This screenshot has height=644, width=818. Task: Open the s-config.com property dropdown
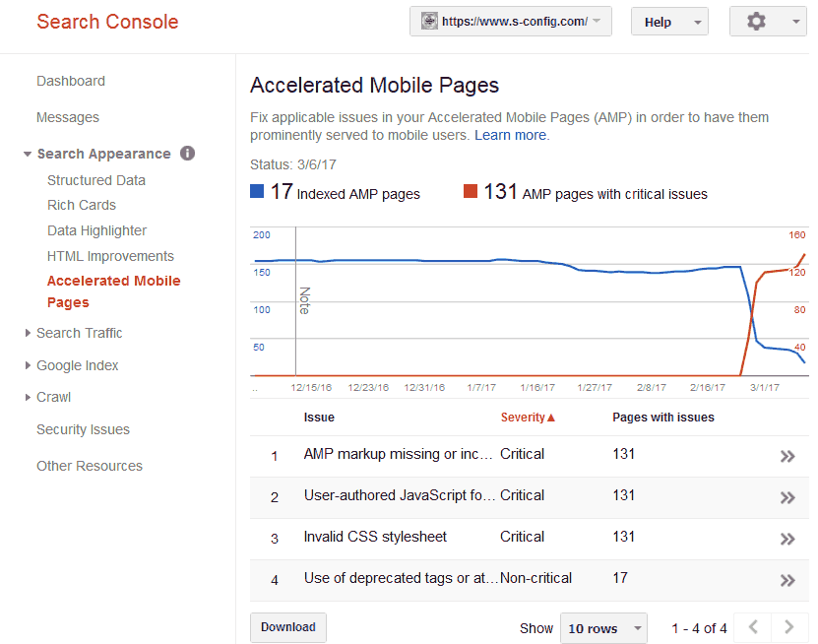510,22
